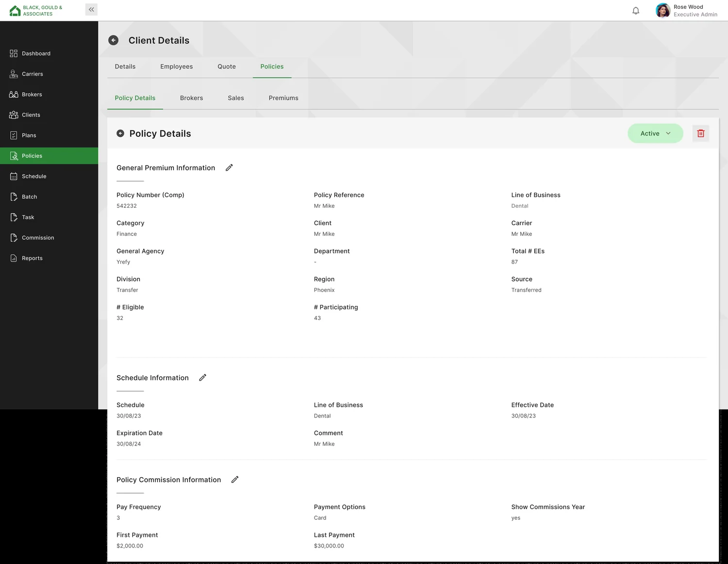Navigate to Clients in sidebar
Image resolution: width=728 pixels, height=564 pixels.
coord(49,115)
